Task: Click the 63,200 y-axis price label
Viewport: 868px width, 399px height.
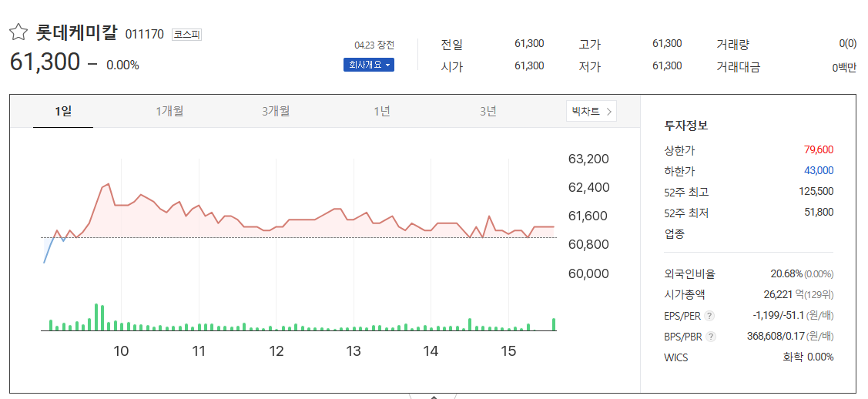Action: [x=588, y=159]
